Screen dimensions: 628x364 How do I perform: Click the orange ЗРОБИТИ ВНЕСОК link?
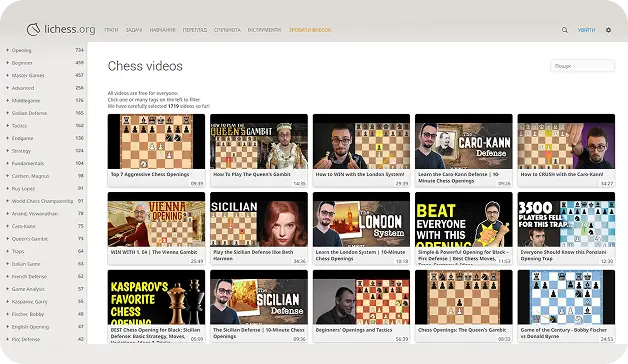tap(310, 30)
